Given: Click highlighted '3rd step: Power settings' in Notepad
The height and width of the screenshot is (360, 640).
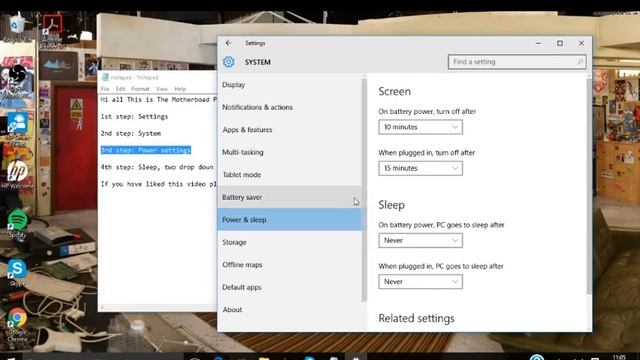Looking at the screenshot, I should 146,150.
